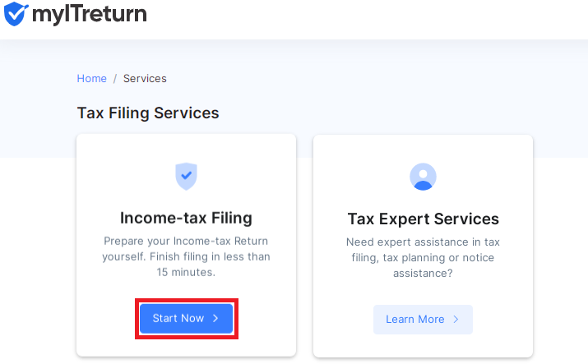
Task: Click the chevron arrow inside Learn More
Action: (x=456, y=319)
